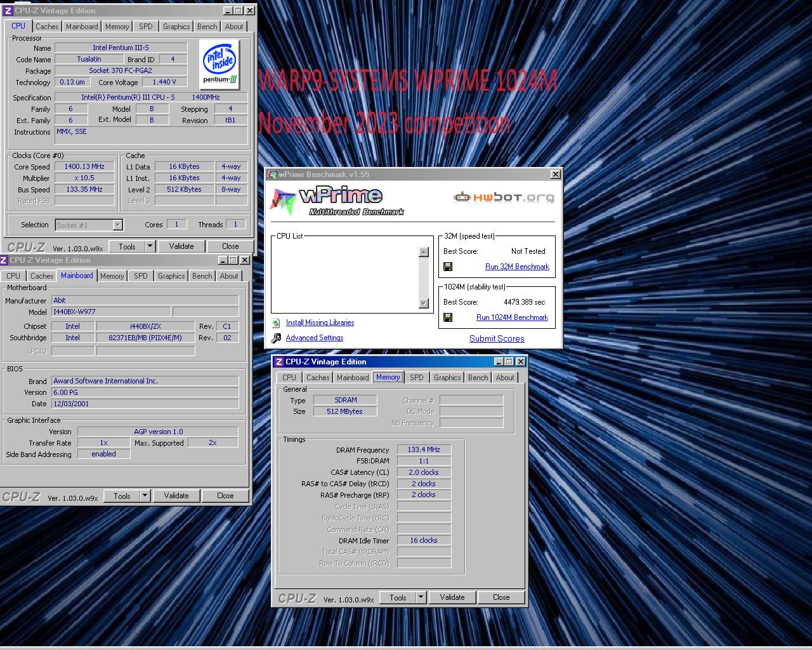Click CPU List scrollbar down arrow

point(424,303)
